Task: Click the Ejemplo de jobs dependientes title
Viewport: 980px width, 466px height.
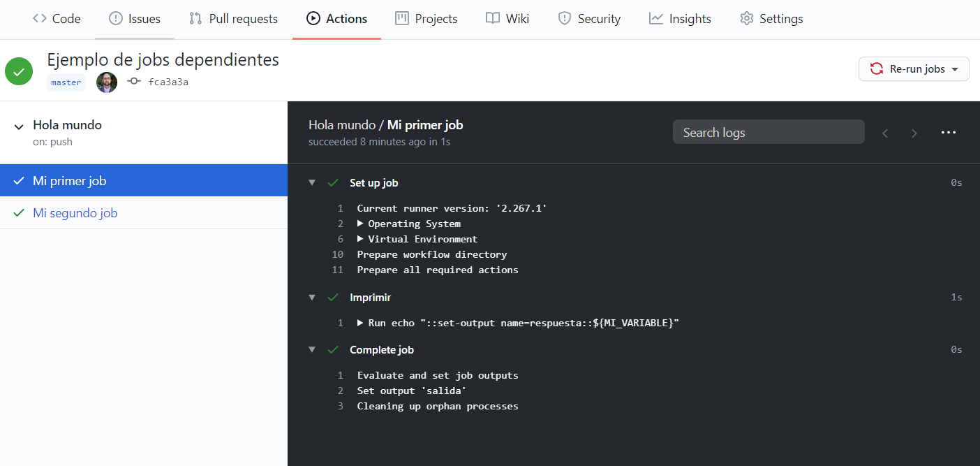Action: [x=163, y=60]
